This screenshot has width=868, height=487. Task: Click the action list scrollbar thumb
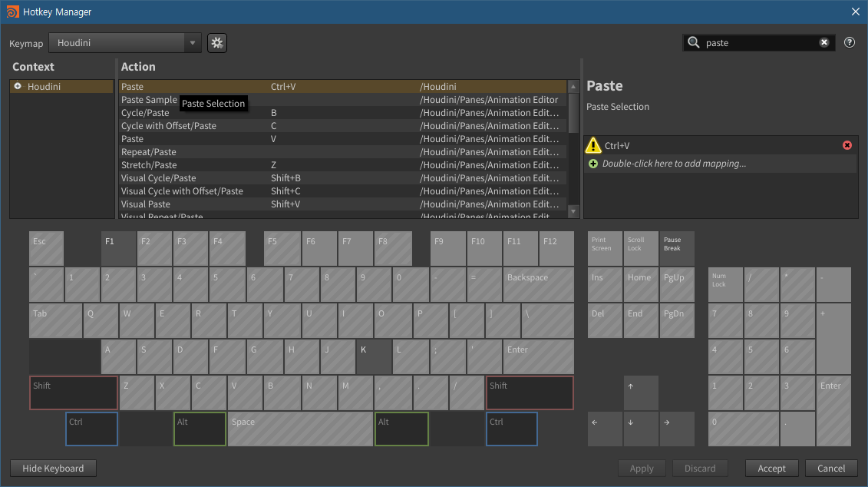[x=573, y=113]
